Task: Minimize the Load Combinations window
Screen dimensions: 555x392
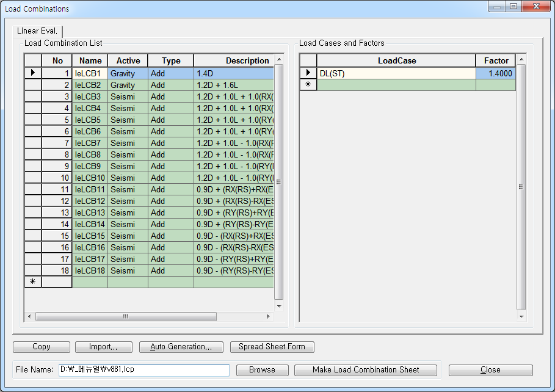Action: (498, 6)
